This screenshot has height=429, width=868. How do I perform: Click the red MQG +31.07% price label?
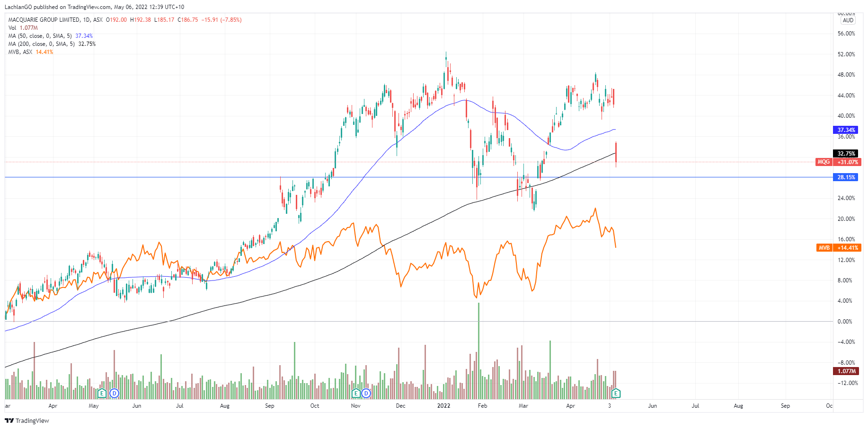pyautogui.click(x=839, y=162)
